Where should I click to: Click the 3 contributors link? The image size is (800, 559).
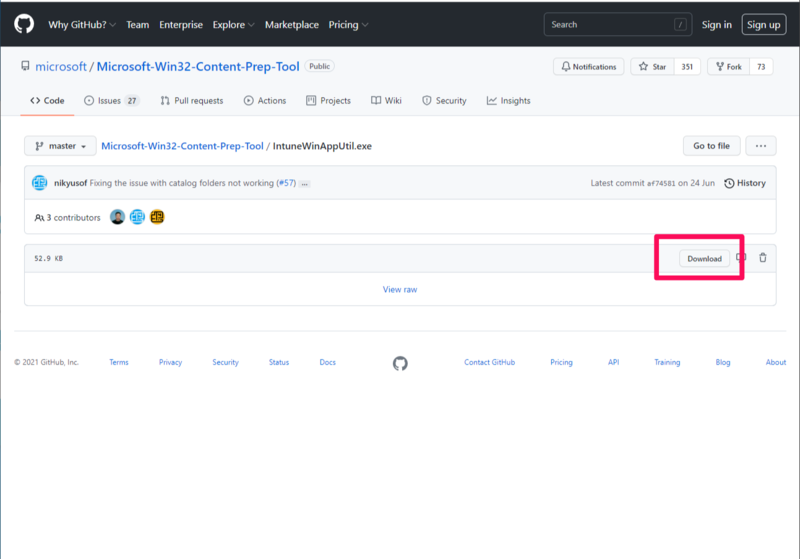coord(67,218)
